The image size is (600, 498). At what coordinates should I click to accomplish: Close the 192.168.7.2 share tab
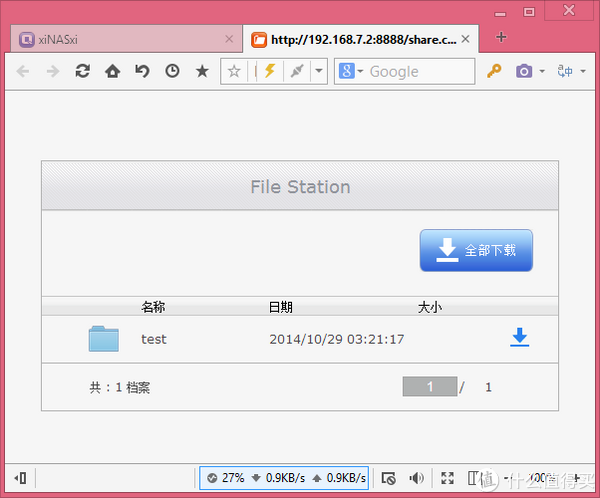tap(465, 39)
